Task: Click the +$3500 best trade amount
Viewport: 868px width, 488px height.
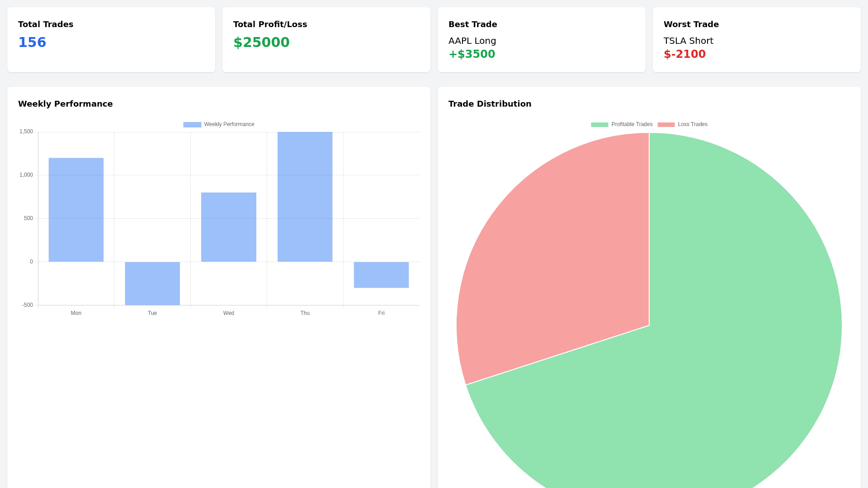Action: tap(472, 54)
